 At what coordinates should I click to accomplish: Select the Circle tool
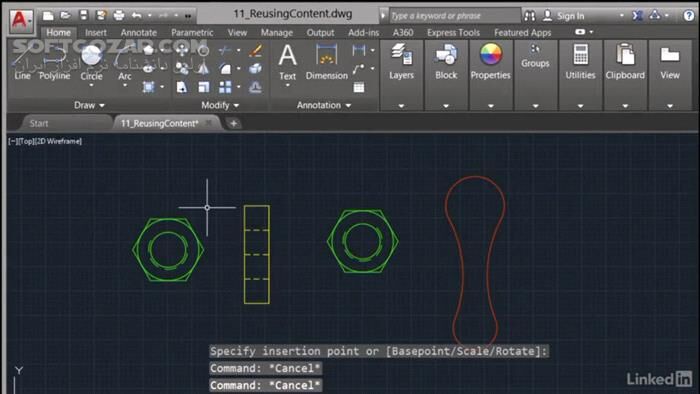pyautogui.click(x=92, y=62)
